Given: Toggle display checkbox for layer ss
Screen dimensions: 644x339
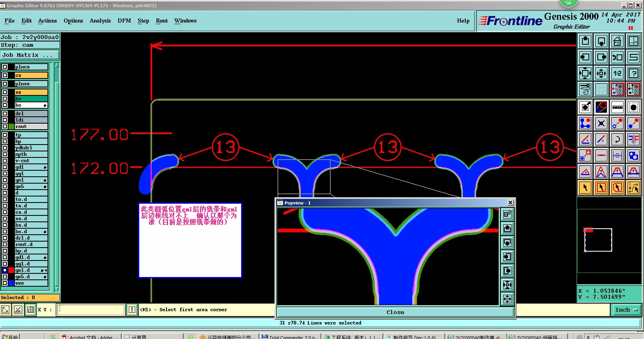Looking at the screenshot, I should point(5,92).
